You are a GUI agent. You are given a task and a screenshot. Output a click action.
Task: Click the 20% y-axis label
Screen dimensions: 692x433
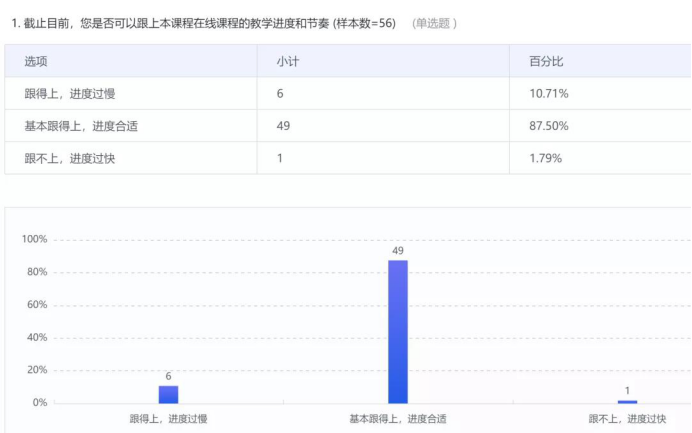coord(37,370)
